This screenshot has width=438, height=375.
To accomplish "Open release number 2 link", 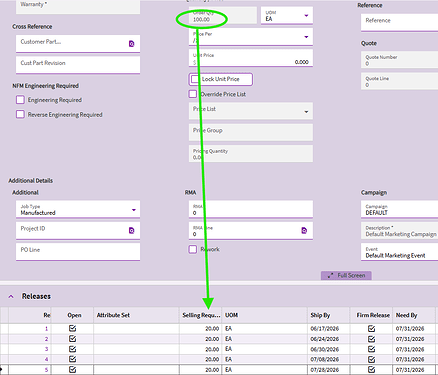I will pos(46,339).
